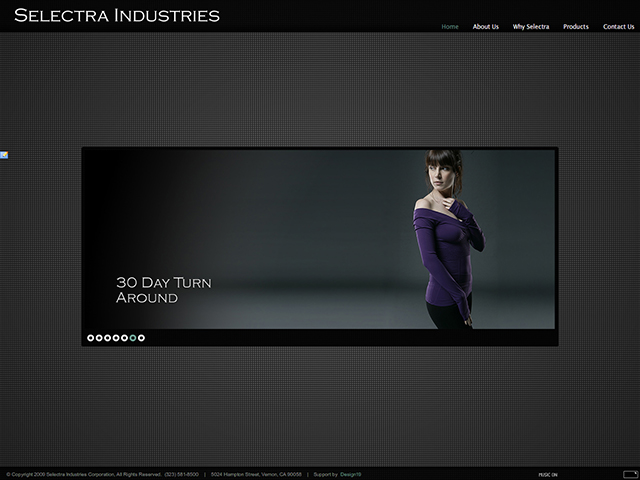Open the About Us page
Screen dimensions: 640x480
pos(485,27)
